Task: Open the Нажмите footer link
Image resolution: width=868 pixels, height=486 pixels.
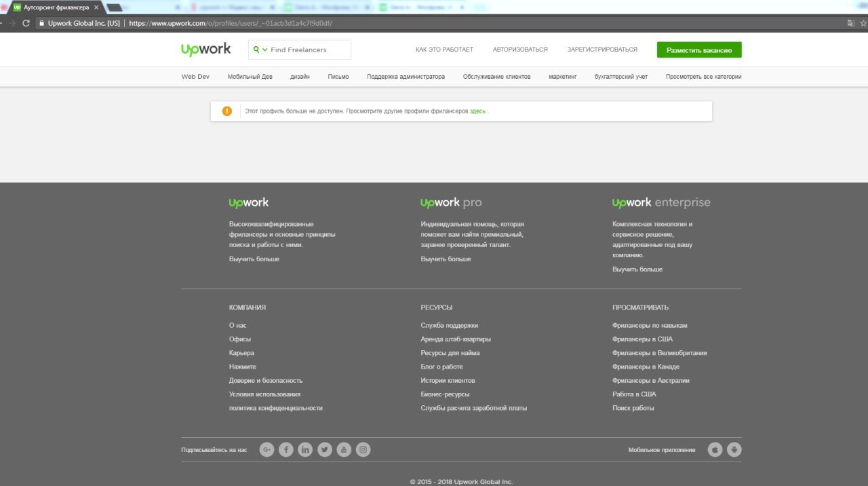Action: pyautogui.click(x=243, y=367)
